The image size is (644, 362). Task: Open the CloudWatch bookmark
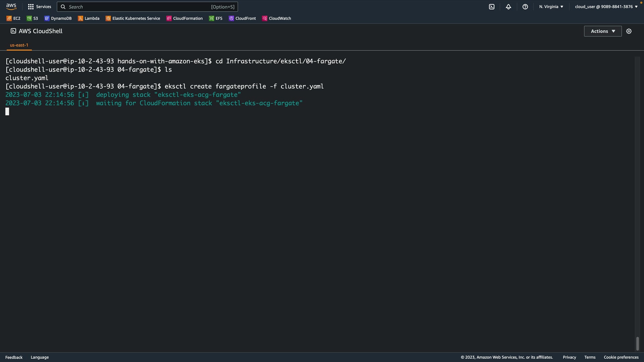click(276, 18)
